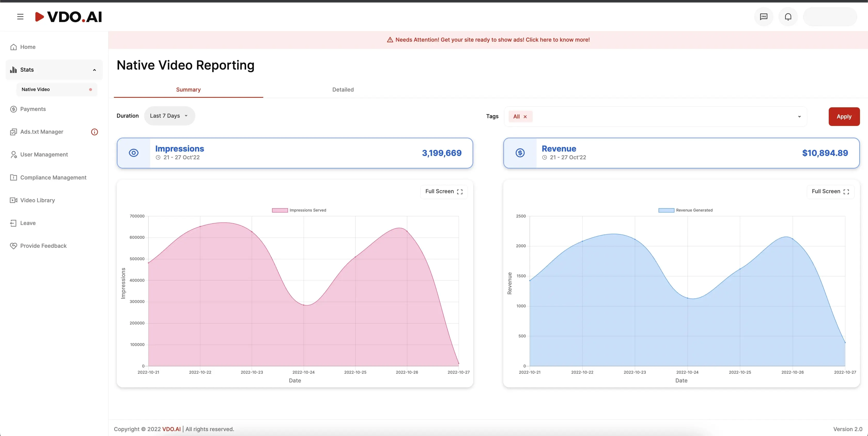Collapse the Stats sidebar section
868x436 pixels.
click(x=94, y=70)
